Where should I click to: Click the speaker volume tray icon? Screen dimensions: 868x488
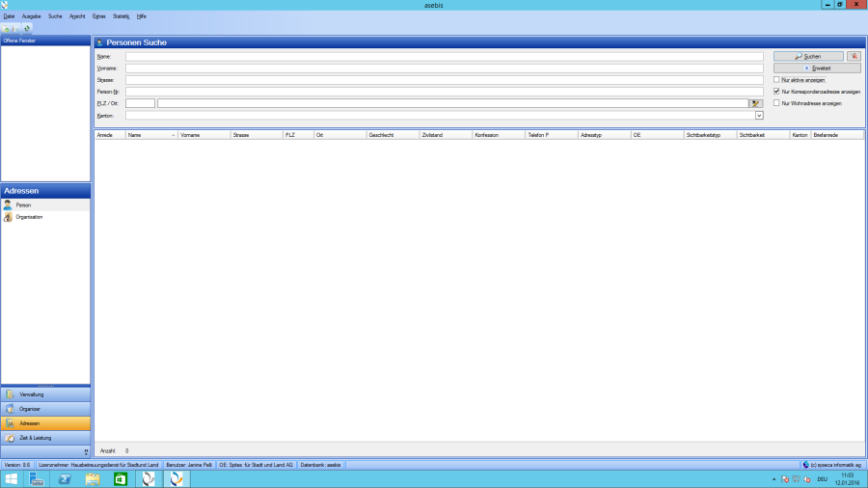coord(807,479)
